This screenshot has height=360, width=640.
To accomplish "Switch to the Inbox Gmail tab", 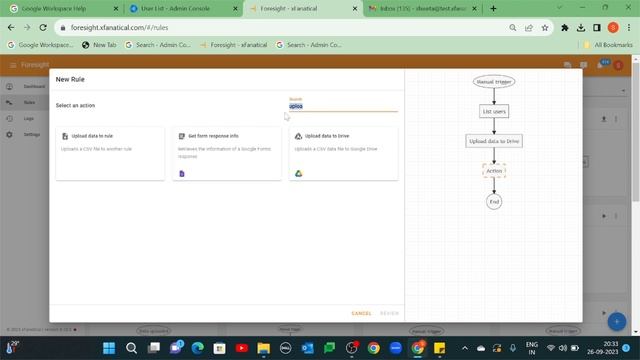I will pyautogui.click(x=422, y=9).
